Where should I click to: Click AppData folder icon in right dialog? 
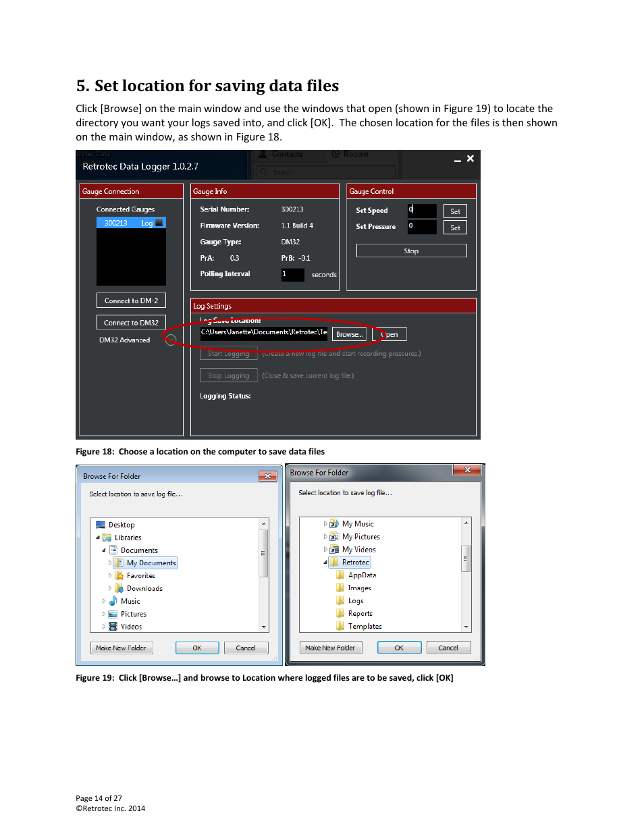(x=340, y=575)
